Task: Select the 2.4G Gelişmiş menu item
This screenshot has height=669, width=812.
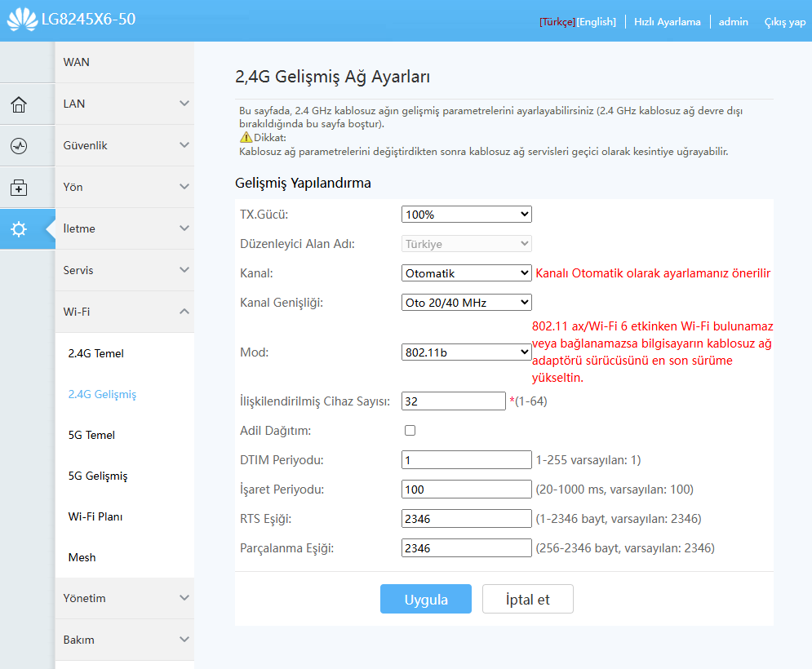Action: (x=102, y=395)
